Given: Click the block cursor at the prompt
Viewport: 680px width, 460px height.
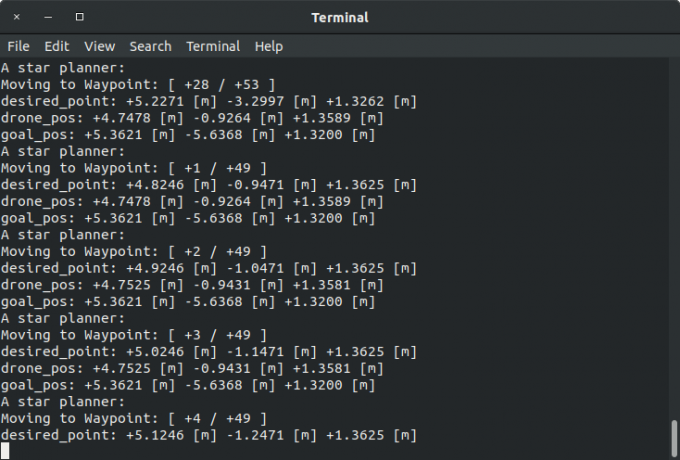Looking at the screenshot, I should click(x=5, y=451).
